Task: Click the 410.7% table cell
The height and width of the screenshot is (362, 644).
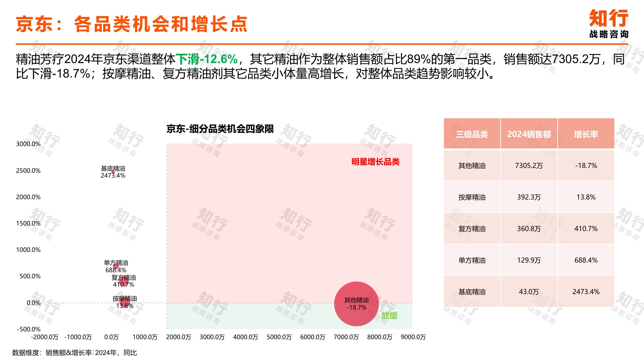Action: click(x=586, y=229)
